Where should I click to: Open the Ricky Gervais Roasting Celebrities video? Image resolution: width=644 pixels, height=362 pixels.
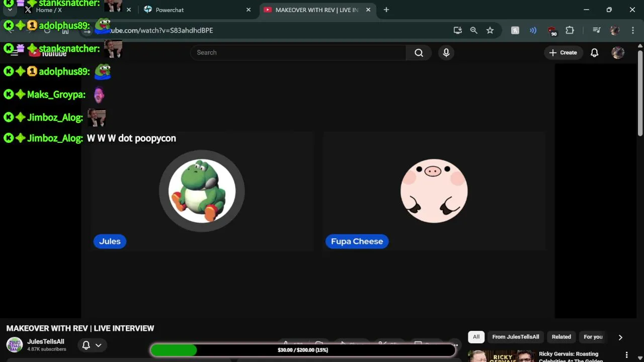(x=571, y=357)
